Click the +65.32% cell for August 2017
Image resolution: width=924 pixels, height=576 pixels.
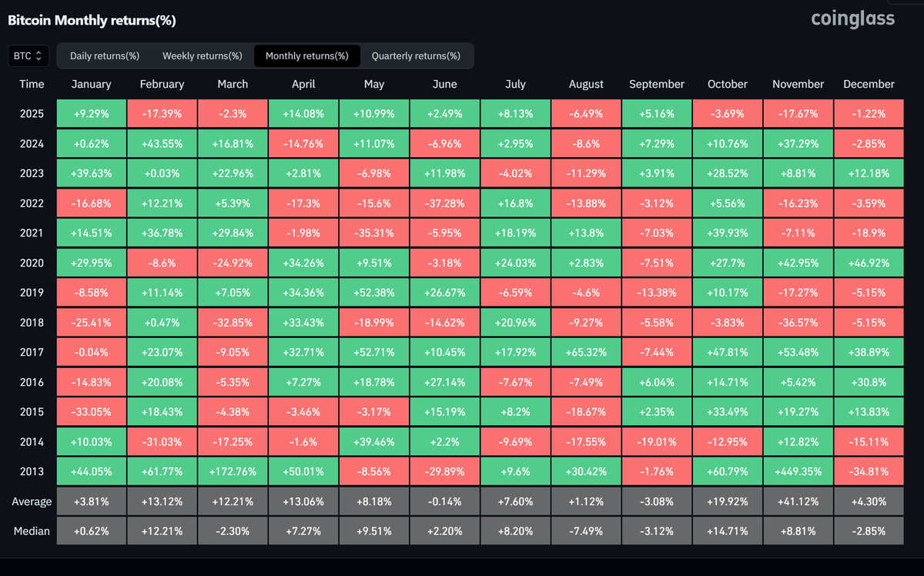586,353
